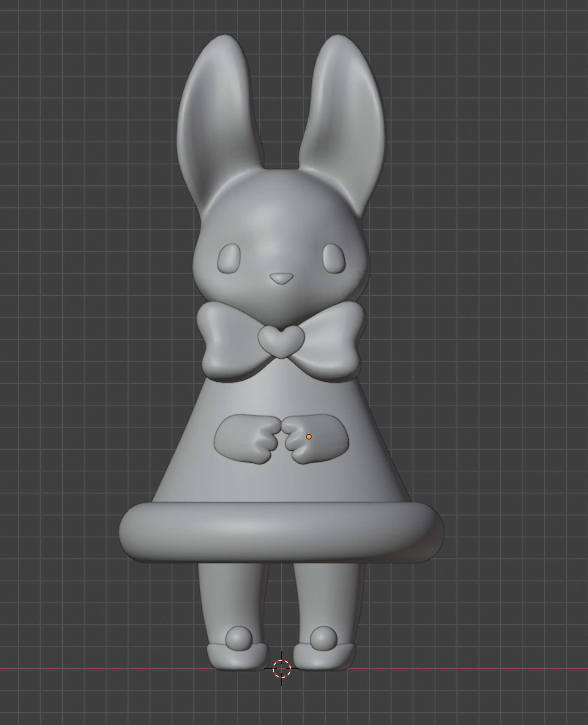This screenshot has height=725, width=588.
Task: Click the pom-pom on the right shoe
Action: [324, 638]
